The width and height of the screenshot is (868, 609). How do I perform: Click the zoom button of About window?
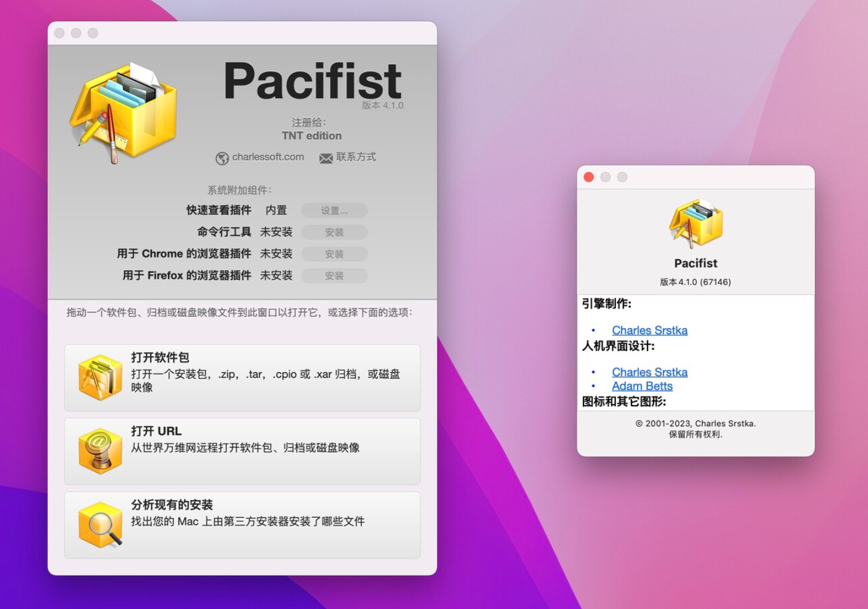point(622,177)
